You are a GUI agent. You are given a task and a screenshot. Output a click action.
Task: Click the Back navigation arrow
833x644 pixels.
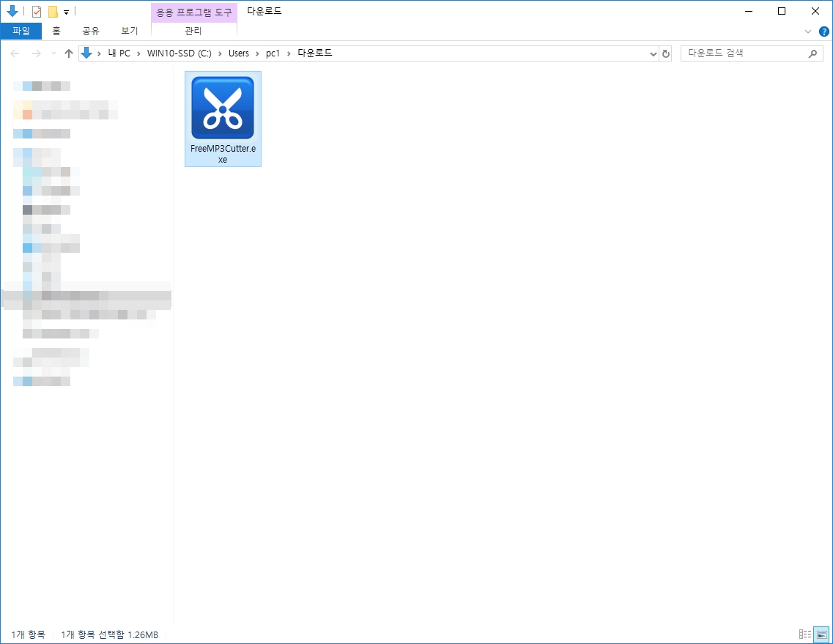(15, 53)
